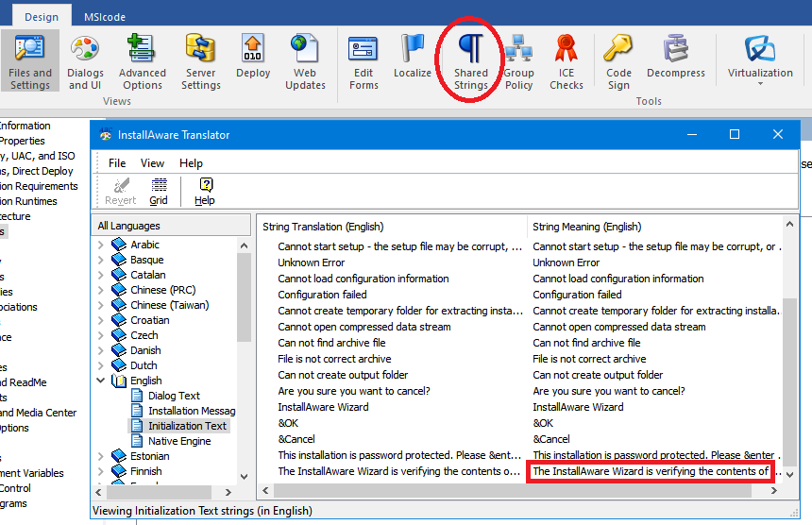Screen dimensions: 812x525
Task: Switch to Grid view in Translator
Action: [159, 191]
